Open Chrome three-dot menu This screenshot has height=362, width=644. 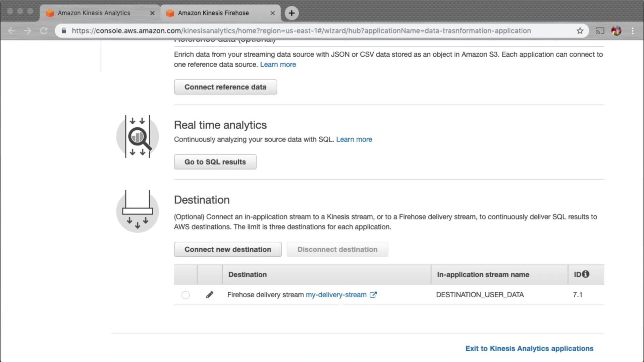(633, 31)
